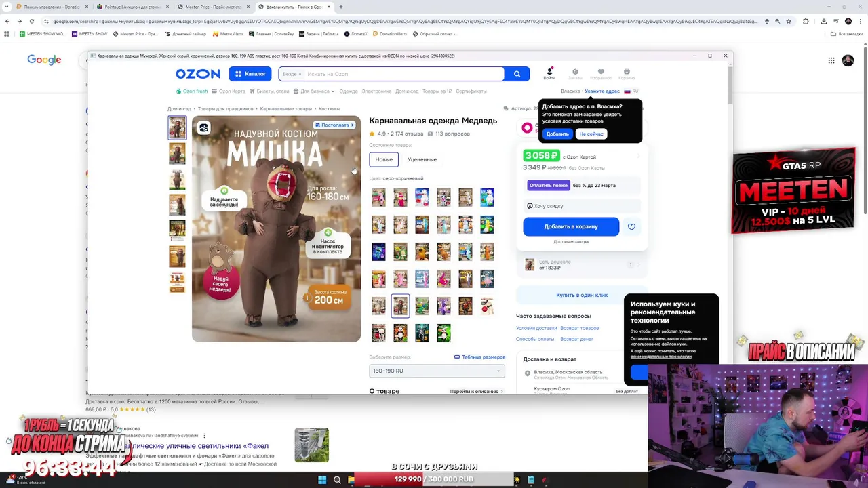Open the Meme Alerts bookmark
This screenshot has width=868, height=488.
[229, 33]
